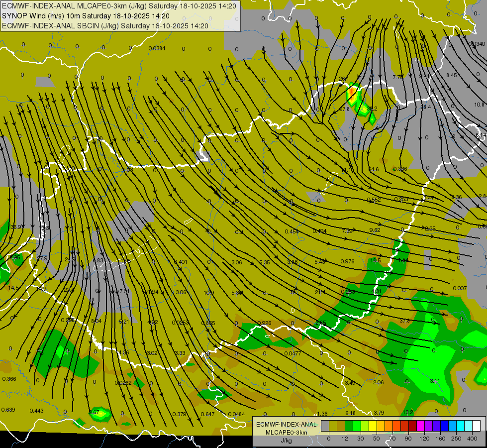
Task: Click the map value '0.443'
Action: click(x=37, y=411)
